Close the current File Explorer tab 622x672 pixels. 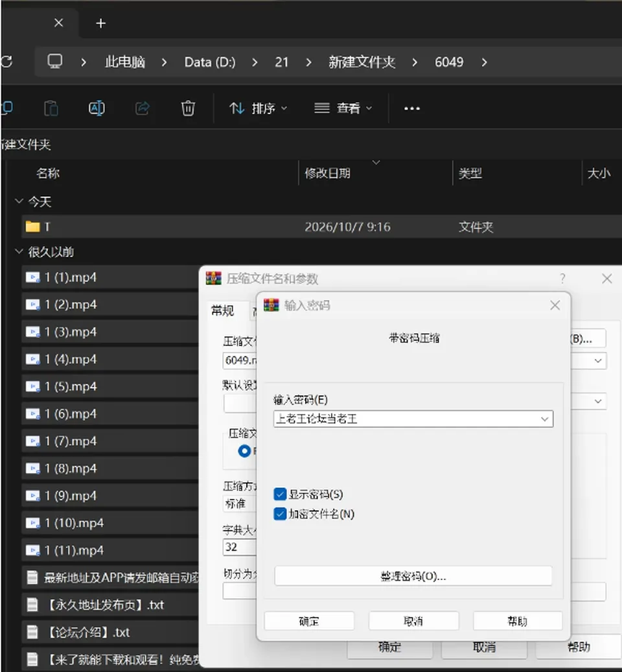59,23
